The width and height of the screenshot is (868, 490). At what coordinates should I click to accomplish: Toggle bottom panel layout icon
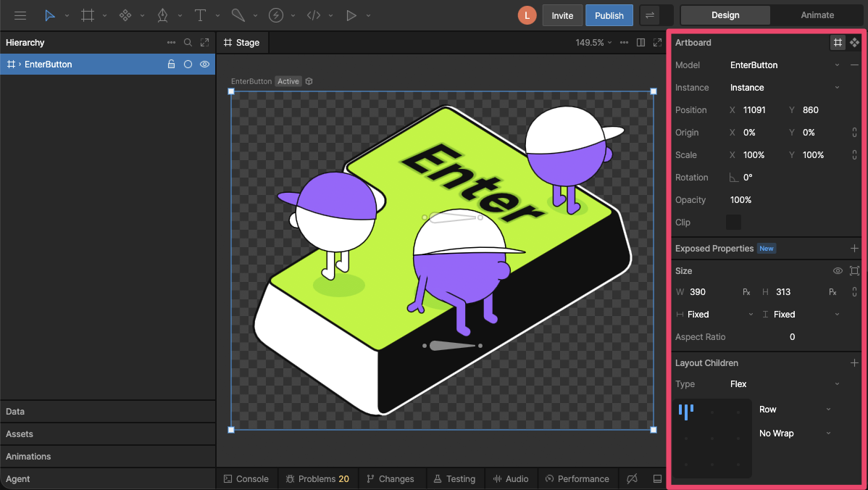[657, 479]
